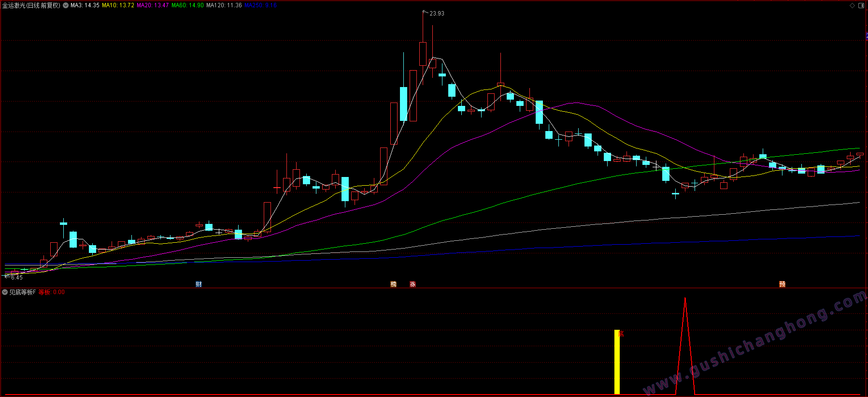Click the red 等板: 0.00 value
The image size is (868, 397).
tap(52, 292)
